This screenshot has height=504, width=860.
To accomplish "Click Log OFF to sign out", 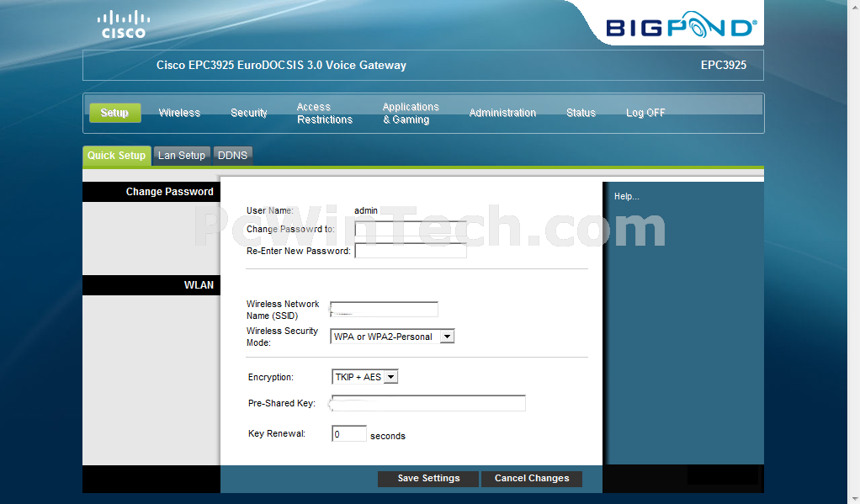I will click(x=645, y=113).
